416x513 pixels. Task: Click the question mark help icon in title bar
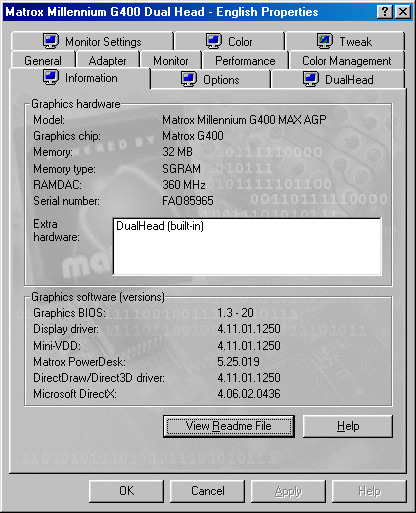pyautogui.click(x=385, y=12)
